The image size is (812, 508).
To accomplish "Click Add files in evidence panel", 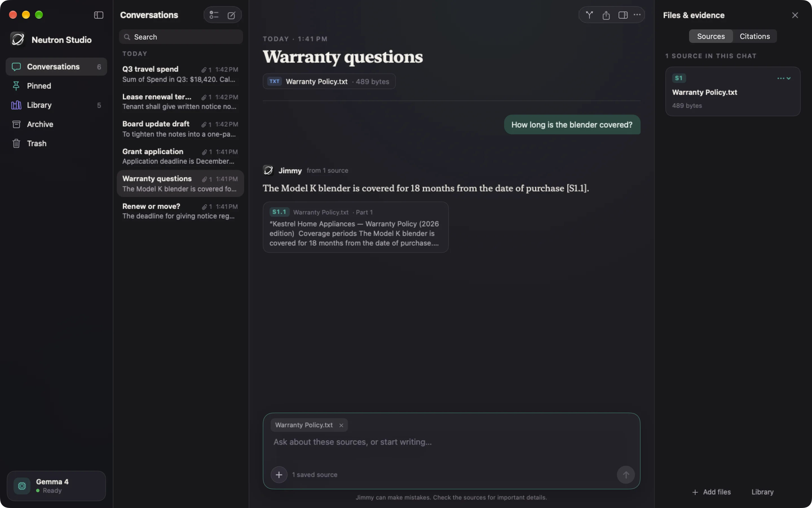I will coord(711,492).
